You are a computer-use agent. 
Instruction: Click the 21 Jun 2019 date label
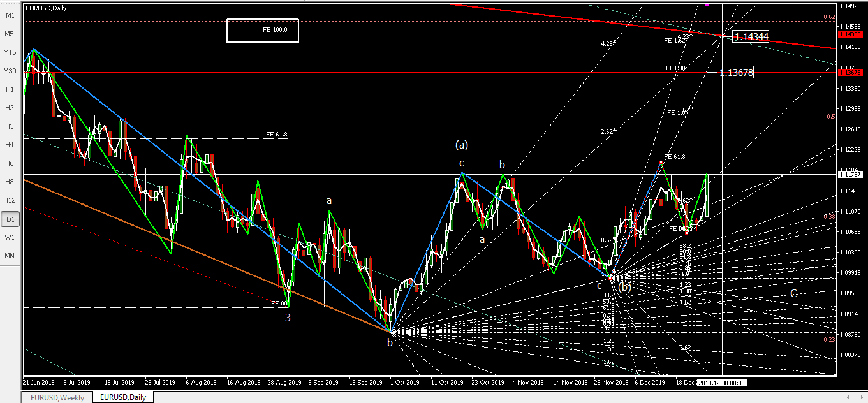coord(39,383)
